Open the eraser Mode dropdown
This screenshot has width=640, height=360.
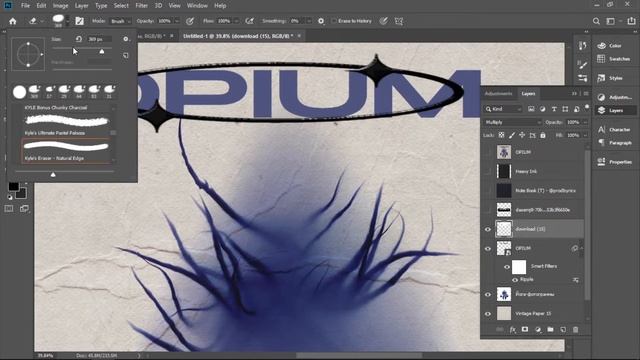coord(120,21)
